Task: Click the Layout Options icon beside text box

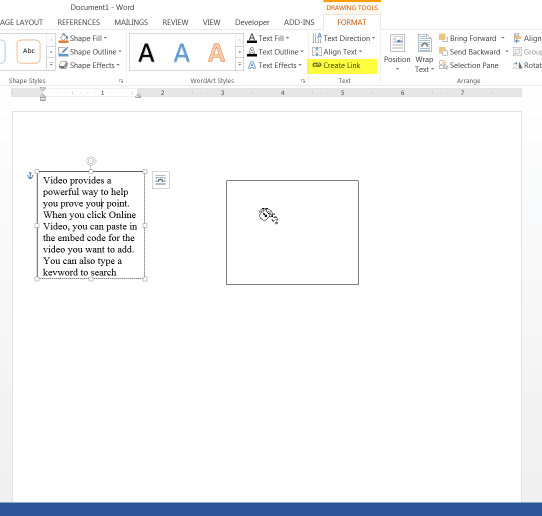Action: click(x=161, y=180)
